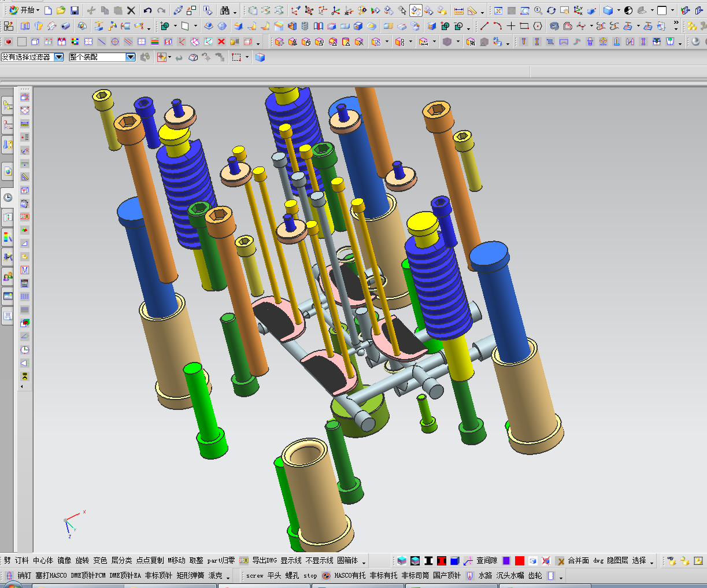Save the part with the floppy icon
707x588 pixels.
click(x=75, y=10)
